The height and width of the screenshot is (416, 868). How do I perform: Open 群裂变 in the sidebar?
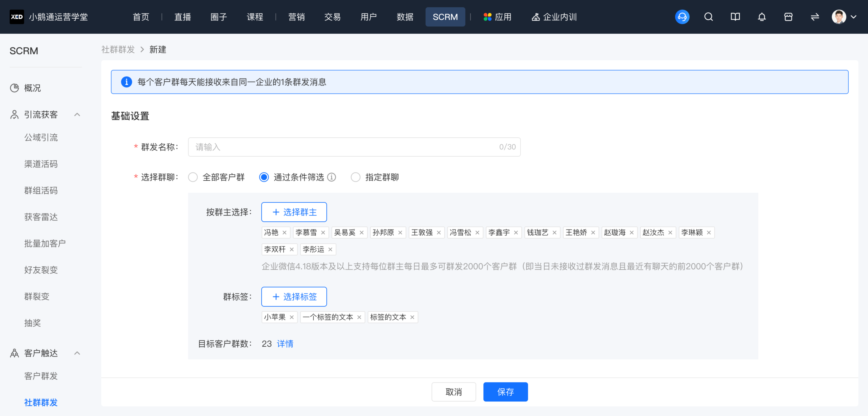37,297
